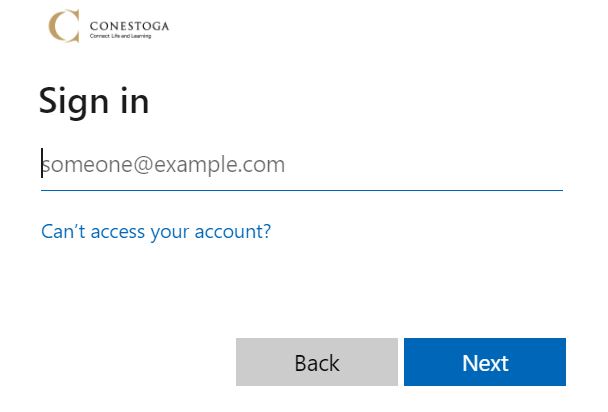Open the 'Can't access your account?' link

click(156, 232)
